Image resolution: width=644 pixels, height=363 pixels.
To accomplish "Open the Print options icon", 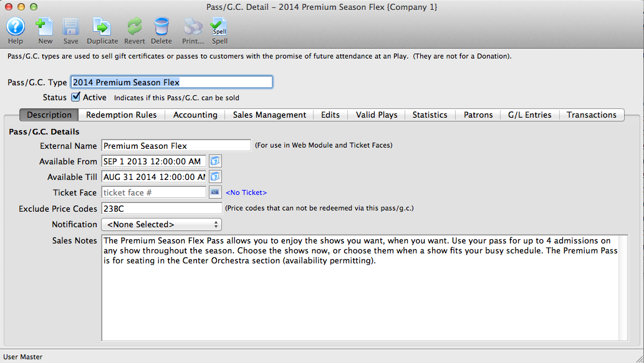I will click(x=192, y=27).
